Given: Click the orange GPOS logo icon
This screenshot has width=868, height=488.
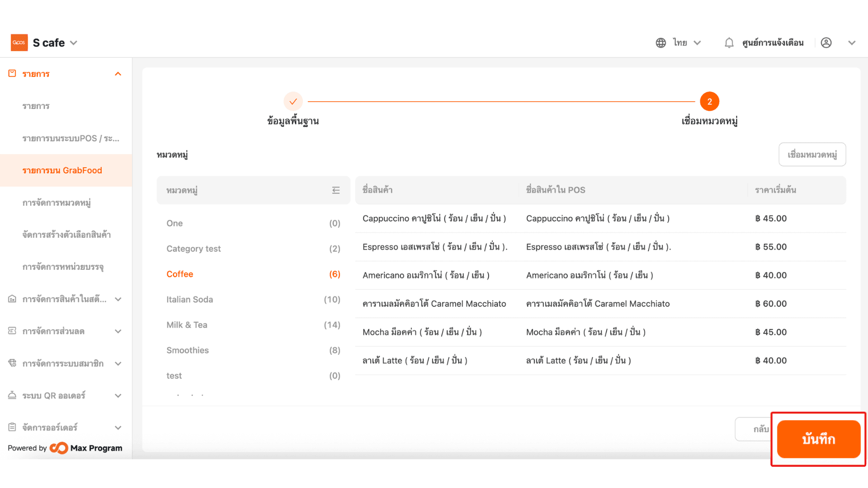Looking at the screenshot, I should [19, 42].
